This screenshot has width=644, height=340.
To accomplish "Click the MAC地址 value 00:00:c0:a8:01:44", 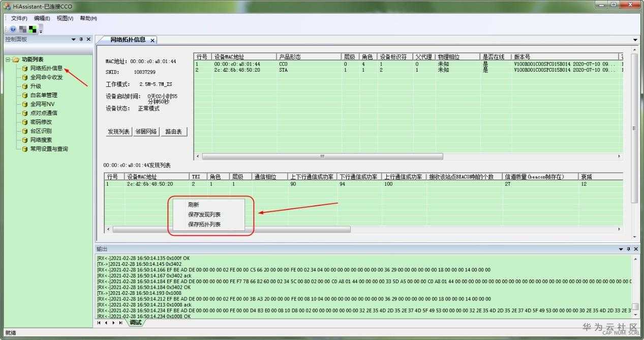I will click(153, 61).
